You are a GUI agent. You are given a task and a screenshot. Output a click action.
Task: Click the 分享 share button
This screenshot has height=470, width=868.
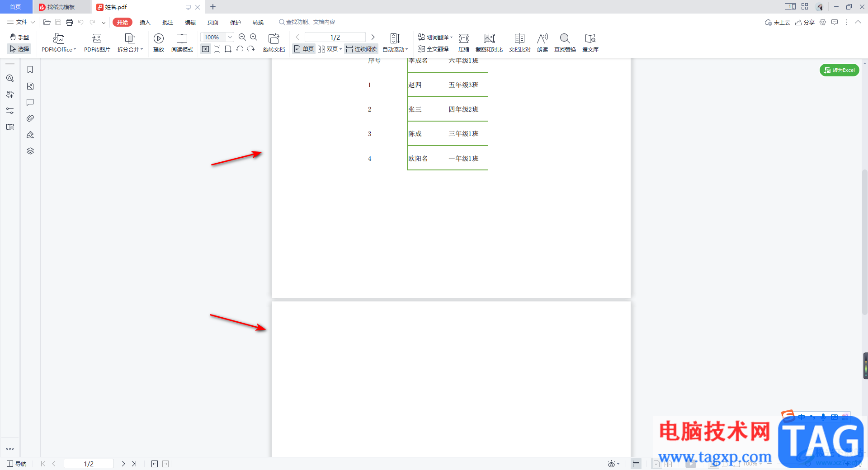click(x=805, y=22)
